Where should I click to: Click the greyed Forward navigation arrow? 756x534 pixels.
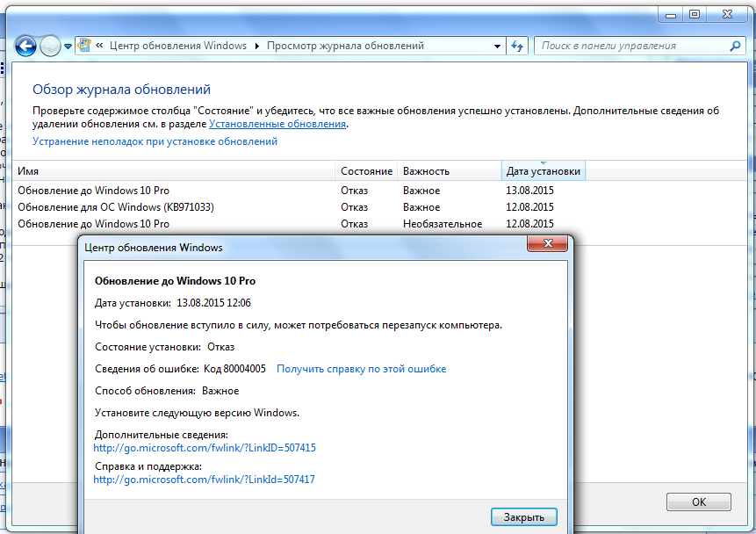coord(50,47)
